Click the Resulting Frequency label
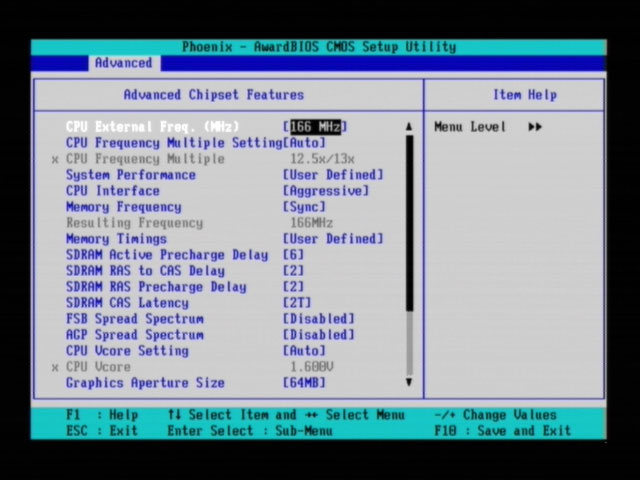The image size is (640, 480). tap(135, 223)
